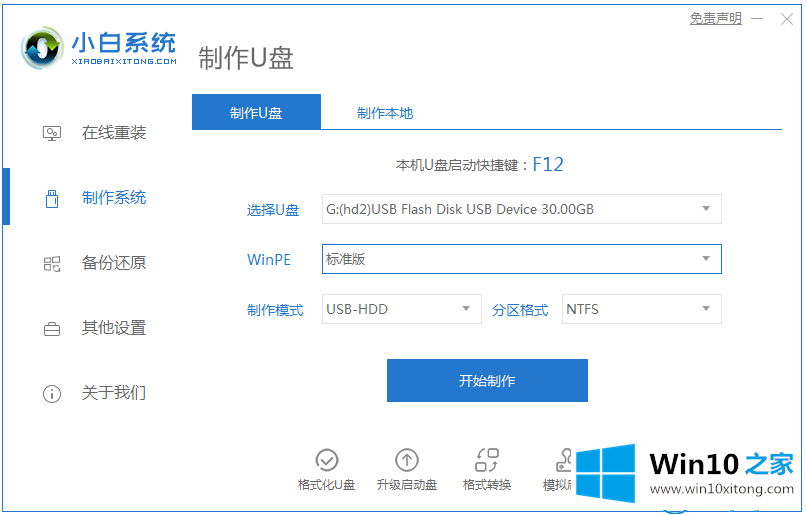Open the 关于我们 section
806x515 pixels.
[x=114, y=393]
